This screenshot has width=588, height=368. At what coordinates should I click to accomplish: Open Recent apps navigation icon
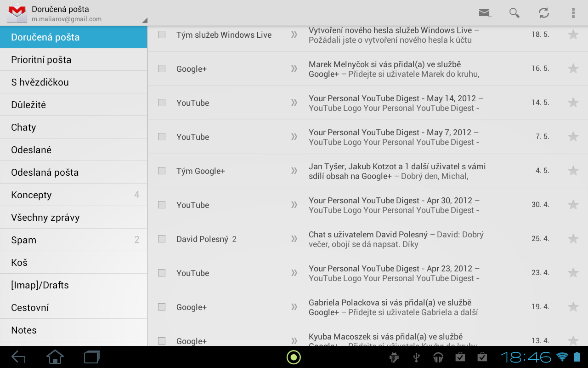click(91, 356)
